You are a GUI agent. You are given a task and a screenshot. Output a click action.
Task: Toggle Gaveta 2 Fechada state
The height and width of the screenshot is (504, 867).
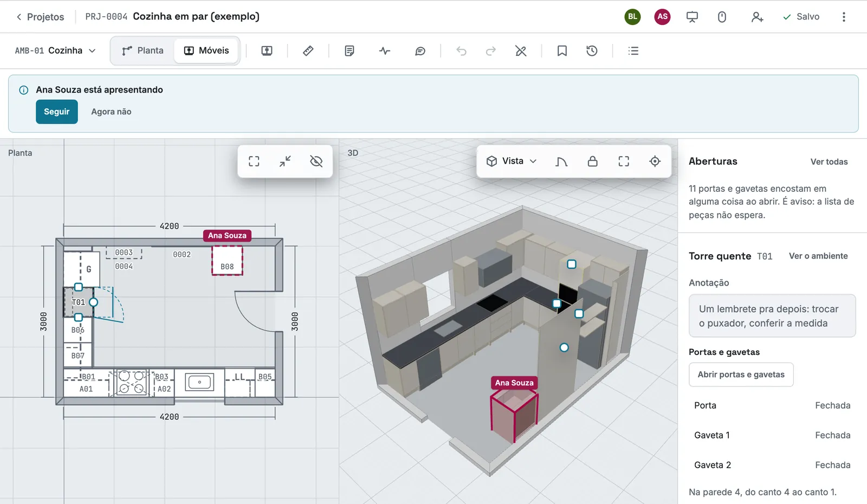pyautogui.click(x=772, y=465)
